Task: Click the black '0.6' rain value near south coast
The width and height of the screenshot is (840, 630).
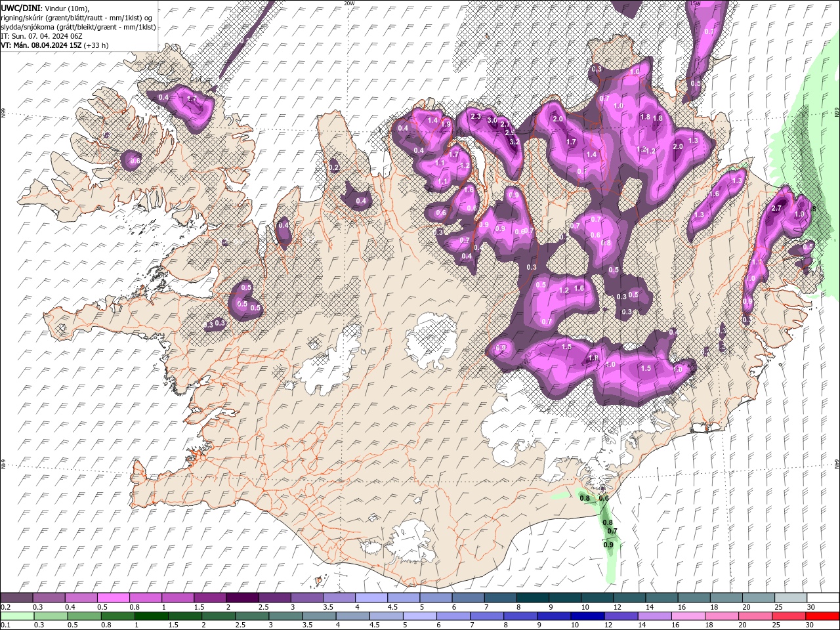Action: (604, 498)
